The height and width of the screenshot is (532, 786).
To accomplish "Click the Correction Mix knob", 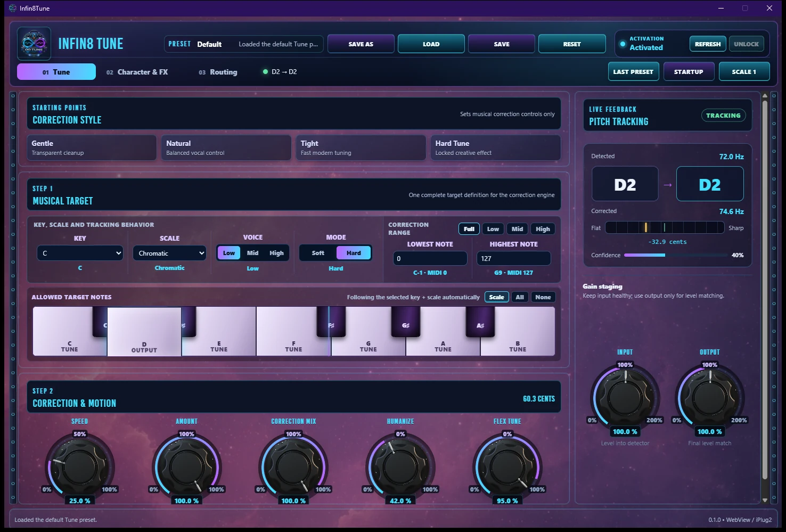I will coord(293,467).
